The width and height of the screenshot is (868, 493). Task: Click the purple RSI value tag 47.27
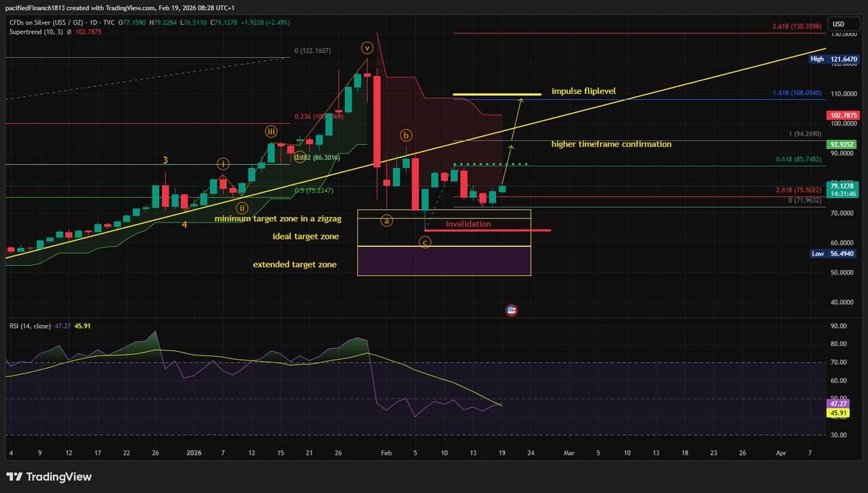click(x=837, y=404)
